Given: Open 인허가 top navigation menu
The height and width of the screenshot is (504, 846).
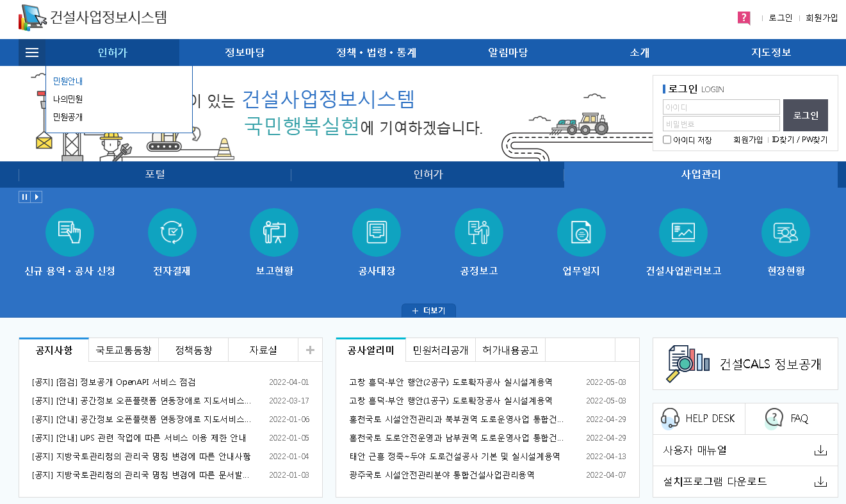Looking at the screenshot, I should [x=112, y=53].
